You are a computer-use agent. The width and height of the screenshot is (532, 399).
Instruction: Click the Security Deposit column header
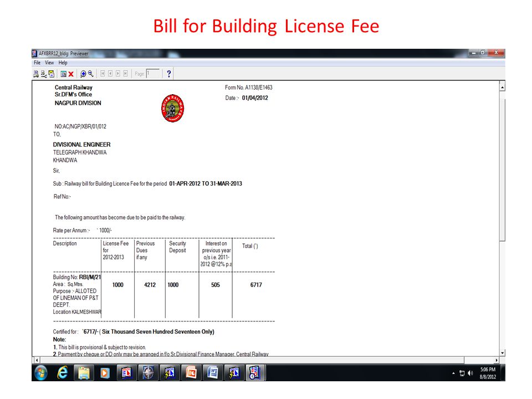point(177,247)
